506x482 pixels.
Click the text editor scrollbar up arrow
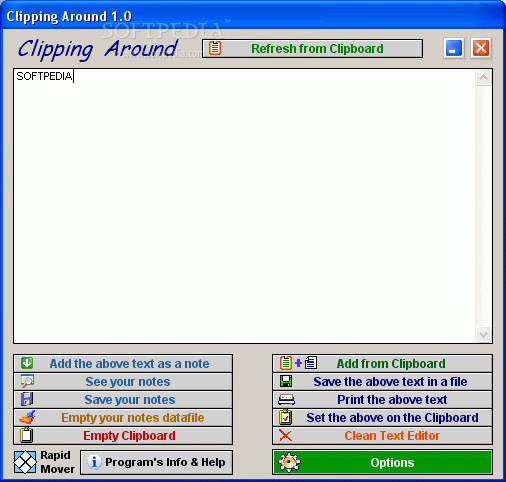coord(483,78)
